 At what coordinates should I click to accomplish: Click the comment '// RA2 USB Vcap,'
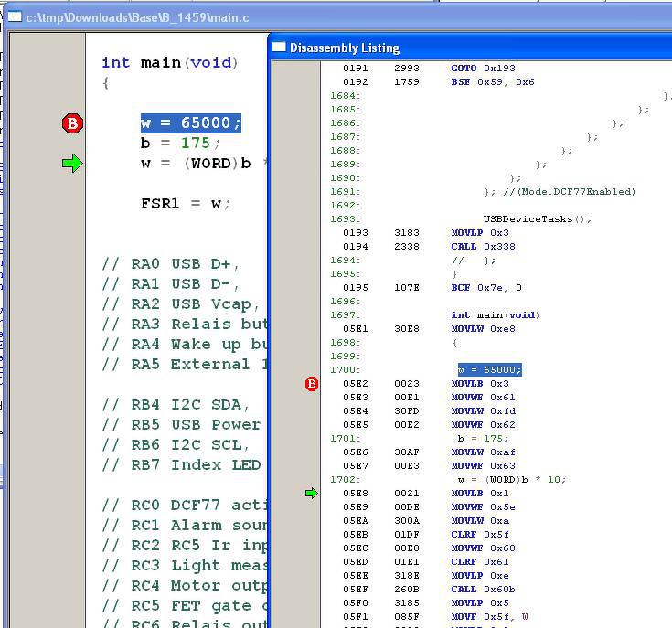click(180, 304)
